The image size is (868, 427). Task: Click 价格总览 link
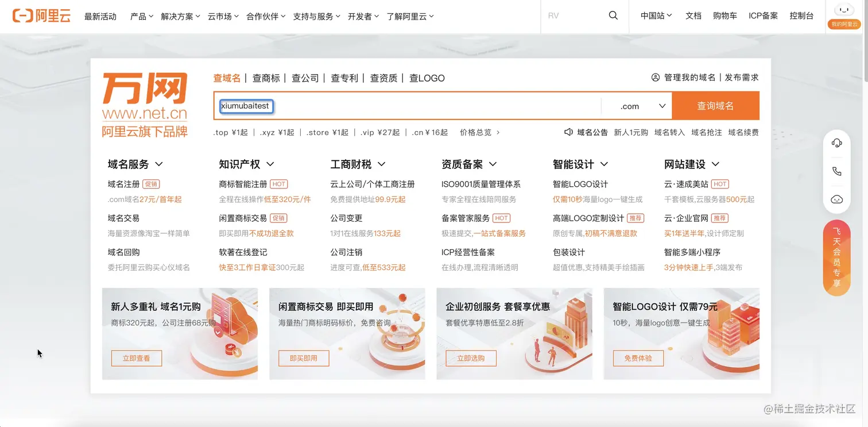click(x=480, y=132)
